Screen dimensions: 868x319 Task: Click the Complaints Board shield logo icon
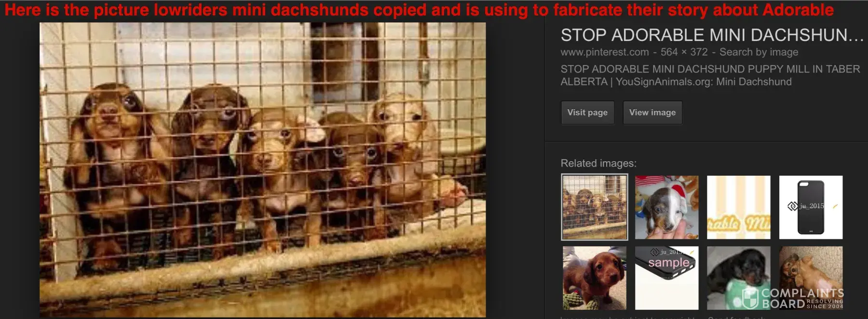pos(750,298)
